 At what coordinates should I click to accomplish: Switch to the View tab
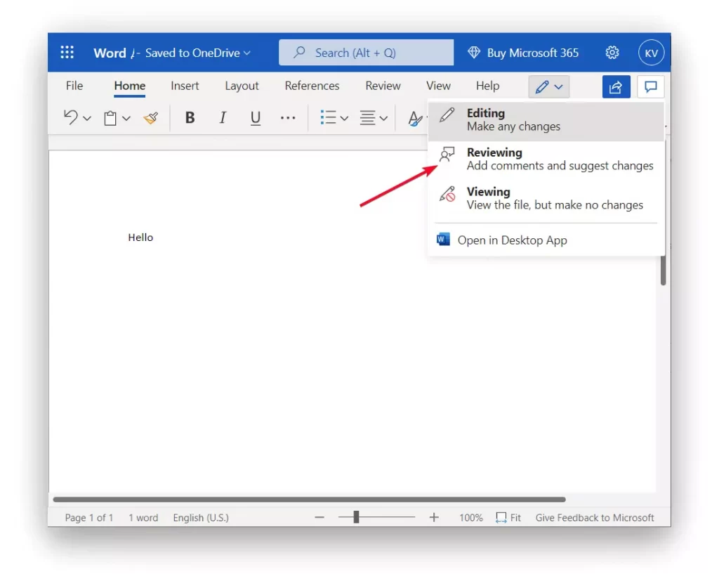tap(438, 86)
